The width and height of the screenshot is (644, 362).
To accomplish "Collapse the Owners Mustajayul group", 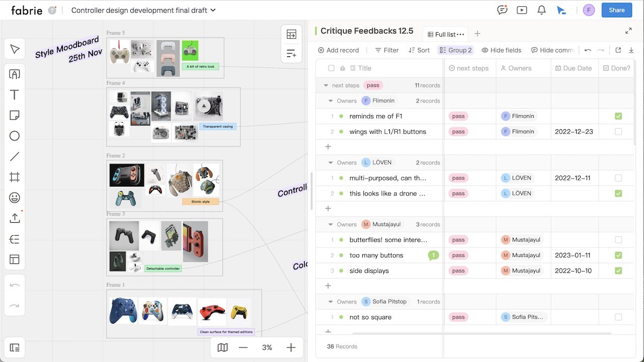I will [x=331, y=225].
